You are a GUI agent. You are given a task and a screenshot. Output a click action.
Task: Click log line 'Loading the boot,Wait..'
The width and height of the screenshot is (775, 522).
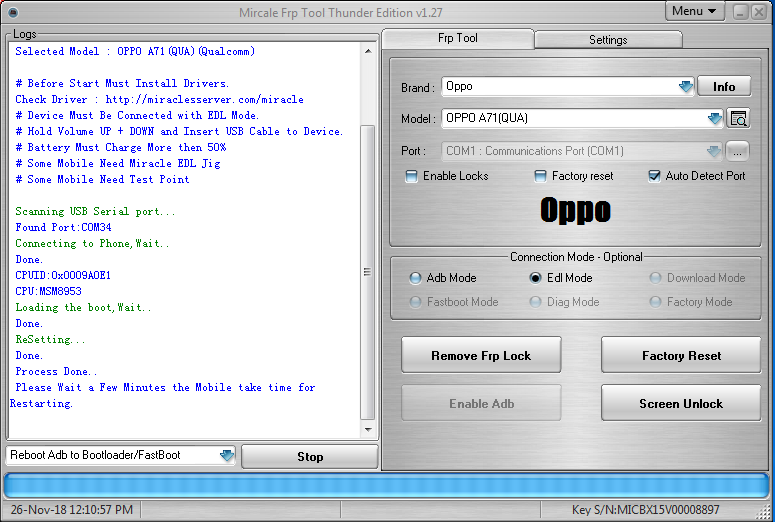click(83, 307)
